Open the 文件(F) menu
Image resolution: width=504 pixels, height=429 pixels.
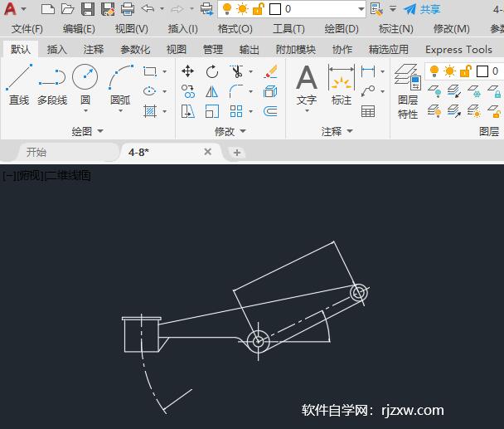pos(27,29)
